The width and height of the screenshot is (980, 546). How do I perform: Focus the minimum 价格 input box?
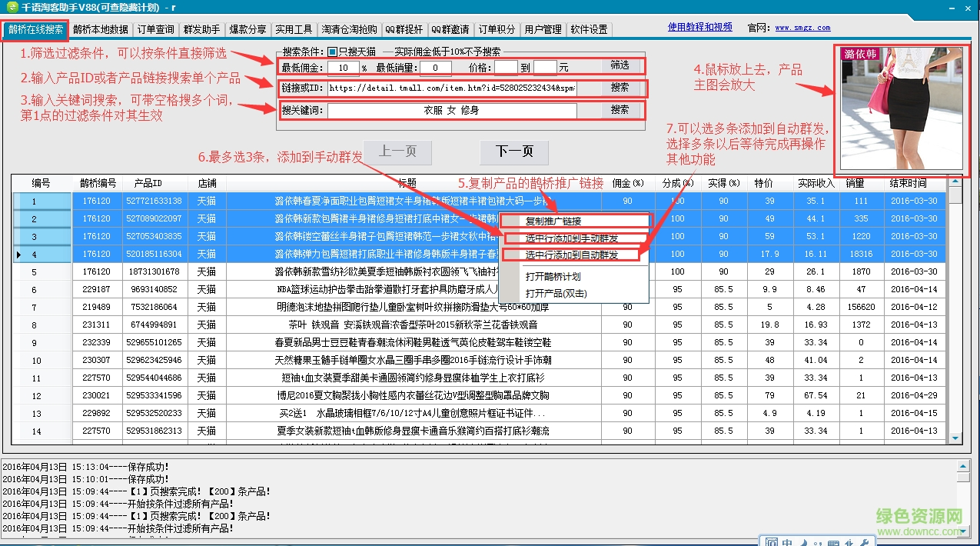pos(507,67)
